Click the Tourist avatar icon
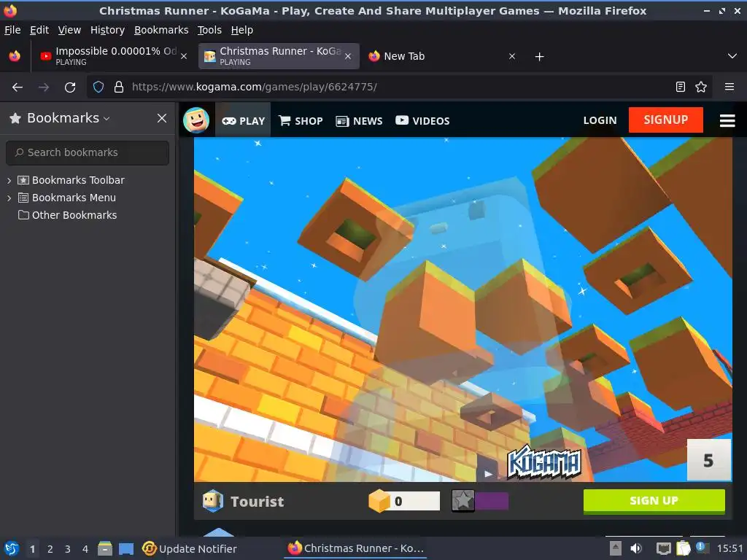747x560 pixels. (x=212, y=501)
